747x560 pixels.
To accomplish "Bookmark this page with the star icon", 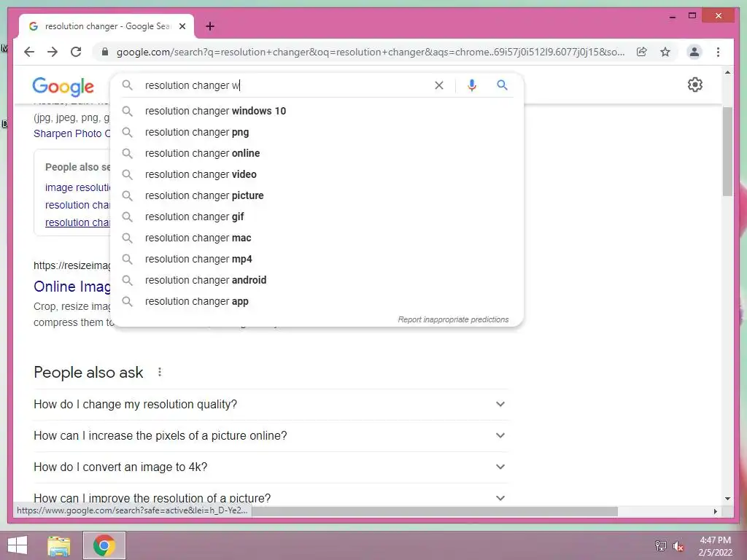I will pos(665,52).
